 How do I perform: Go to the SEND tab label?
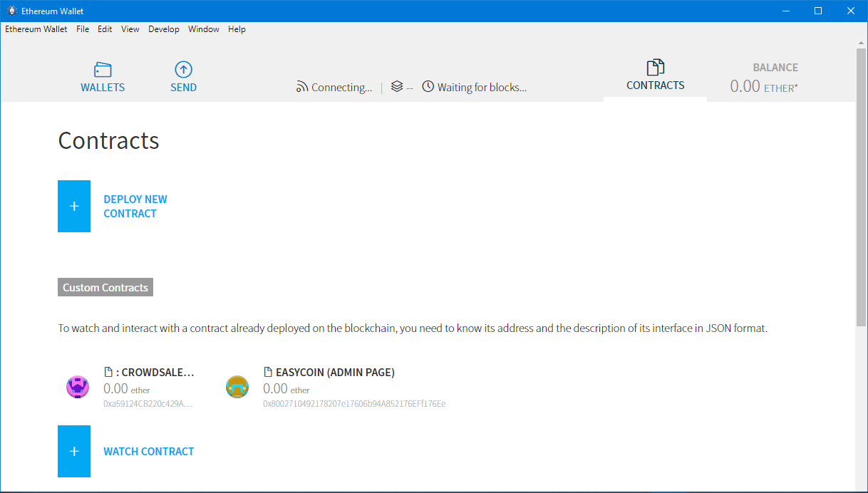tap(183, 88)
